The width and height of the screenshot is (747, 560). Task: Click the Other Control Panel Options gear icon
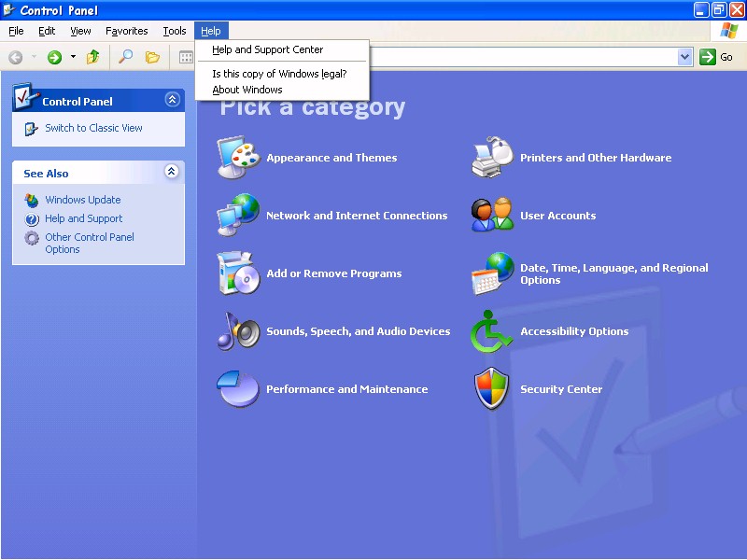click(32, 238)
